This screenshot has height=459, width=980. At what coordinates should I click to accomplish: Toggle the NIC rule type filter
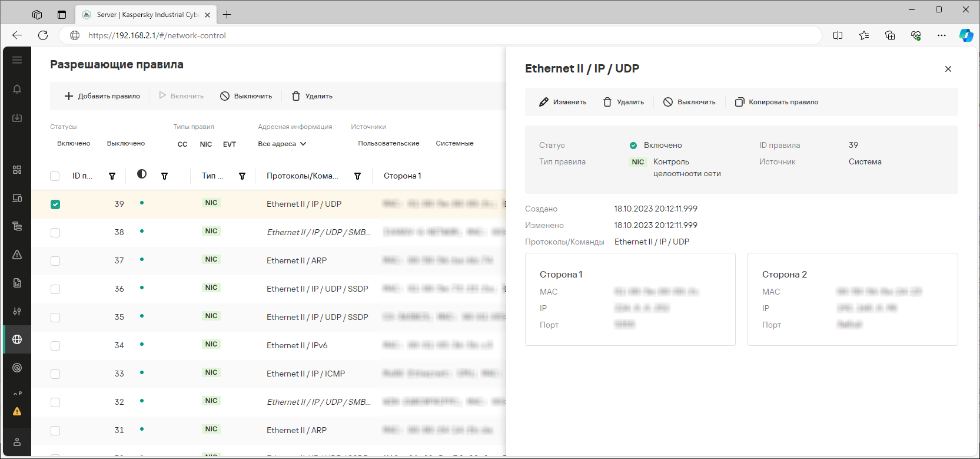(206, 144)
